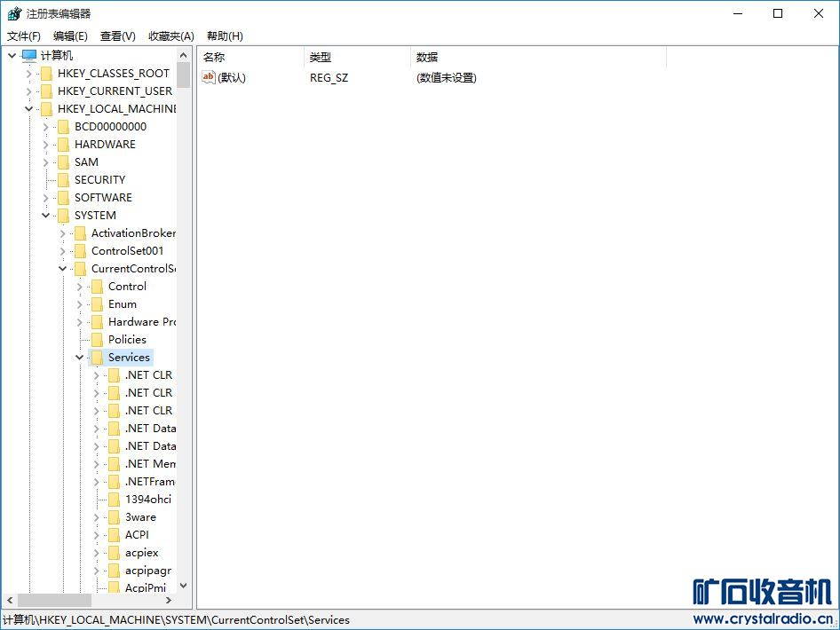Click the ControlSet001 folder icon

(x=80, y=250)
